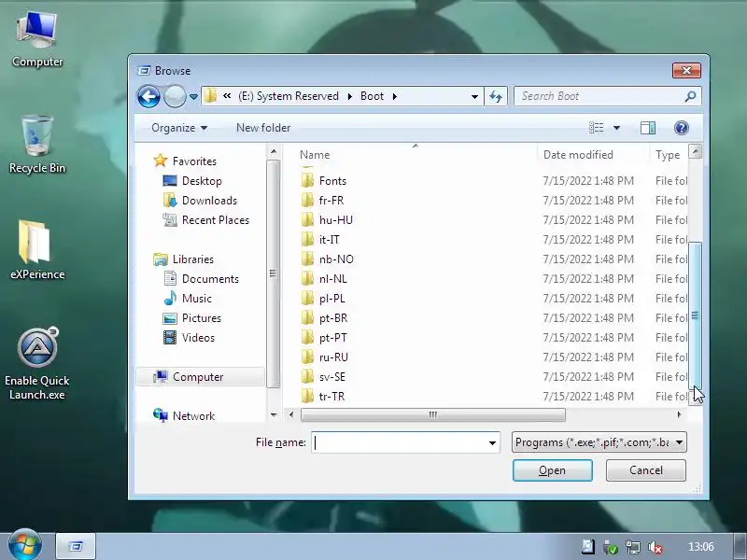Click the file list vertical scrollbar thumb

pyautogui.click(x=695, y=315)
